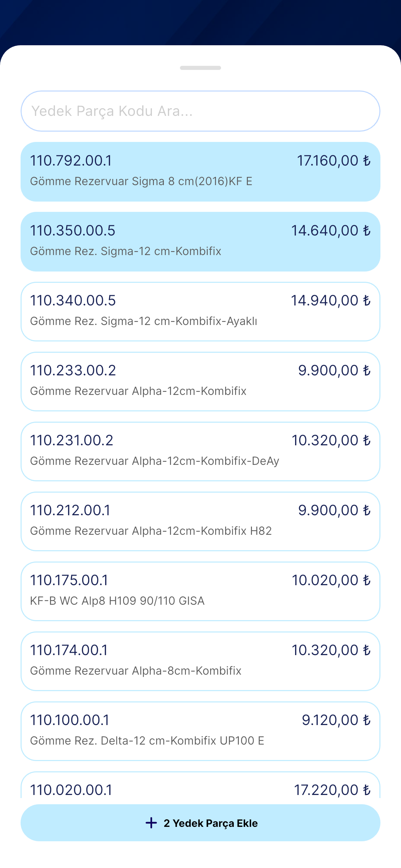The height and width of the screenshot is (868, 401).
Task: Select spare part 110.212.00.1
Action: click(x=200, y=521)
